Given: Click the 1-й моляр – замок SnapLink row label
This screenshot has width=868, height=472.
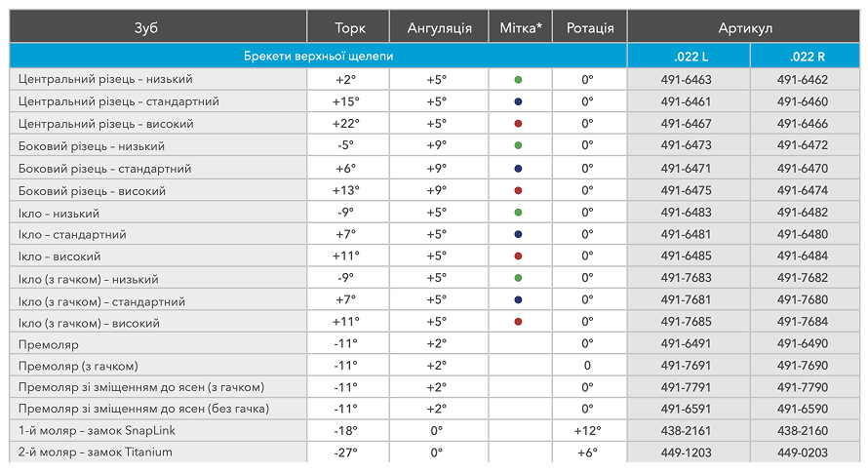Looking at the screenshot, I should [x=97, y=430].
